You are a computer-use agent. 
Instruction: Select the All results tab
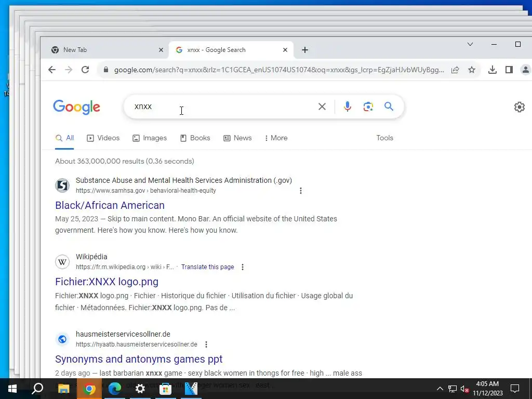click(64, 138)
